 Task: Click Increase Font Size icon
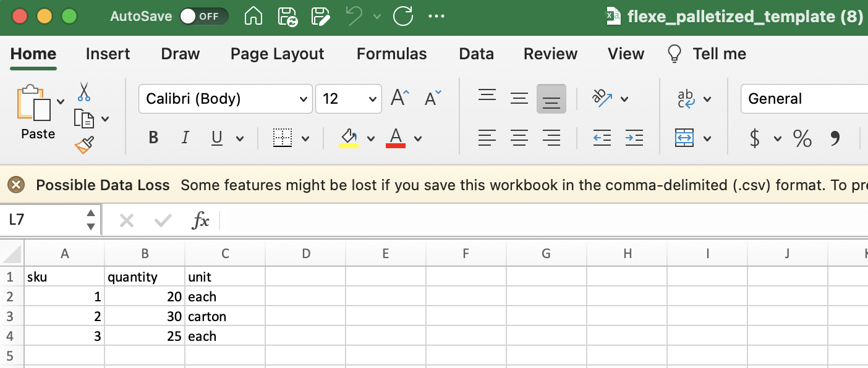tap(400, 98)
